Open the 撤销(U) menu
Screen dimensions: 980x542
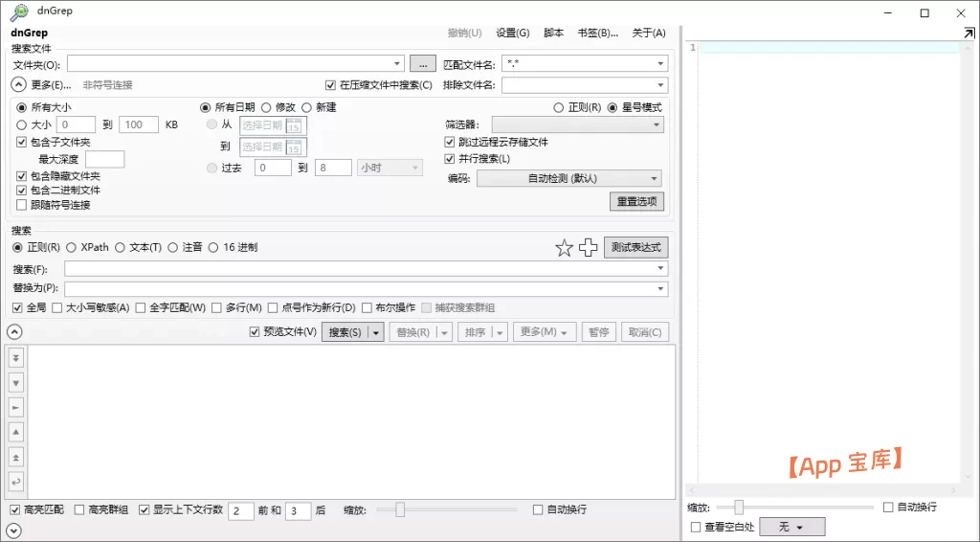pyautogui.click(x=464, y=34)
